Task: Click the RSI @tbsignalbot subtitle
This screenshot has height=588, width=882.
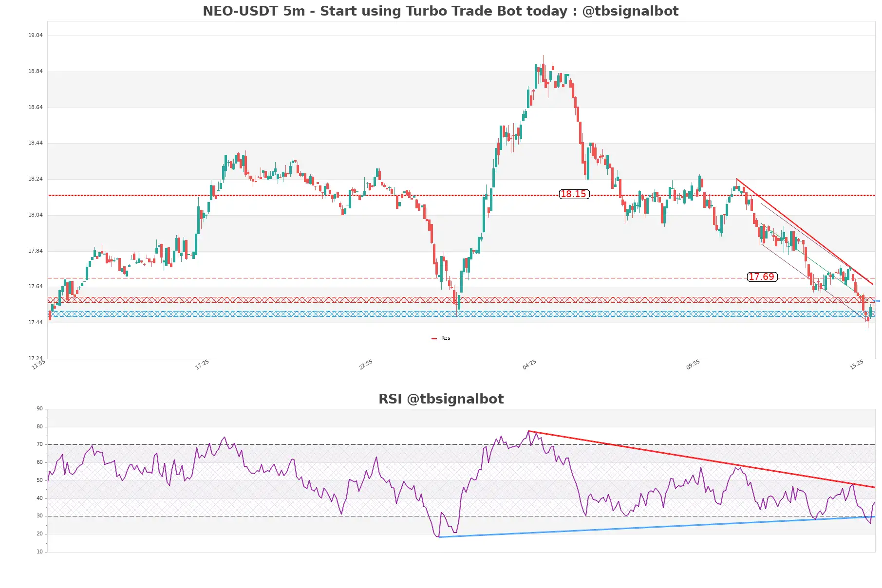Action: click(441, 399)
